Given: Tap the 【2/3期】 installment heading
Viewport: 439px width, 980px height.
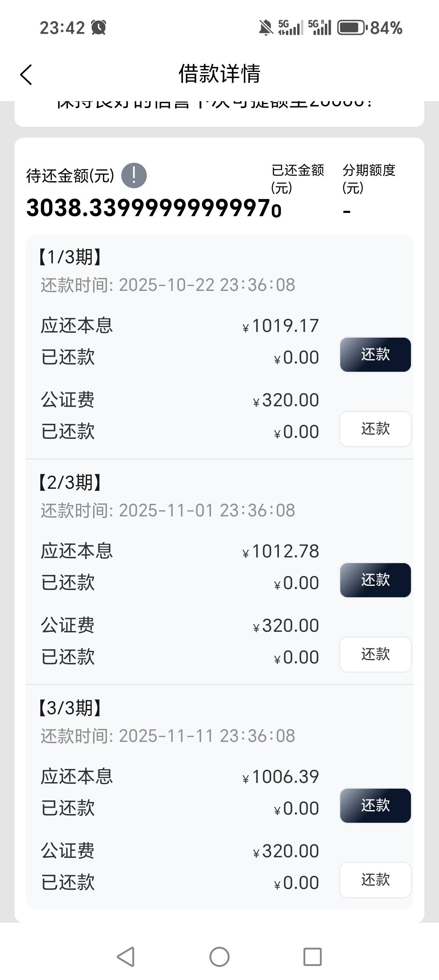Looking at the screenshot, I should [70, 482].
